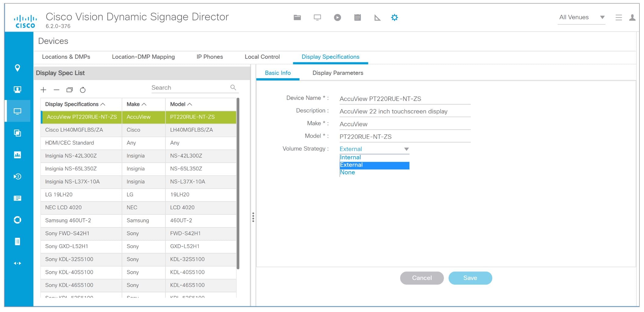
Task: Select Internal from the Volume Strategy list
Action: [x=350, y=157]
